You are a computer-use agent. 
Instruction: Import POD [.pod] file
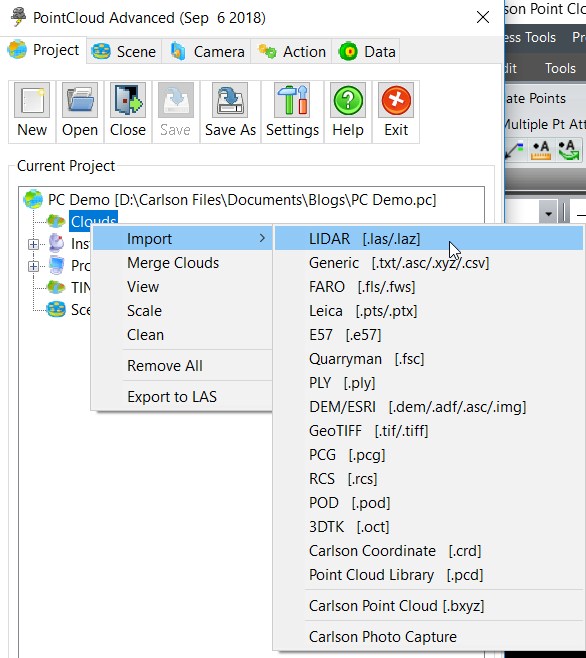tap(429, 502)
